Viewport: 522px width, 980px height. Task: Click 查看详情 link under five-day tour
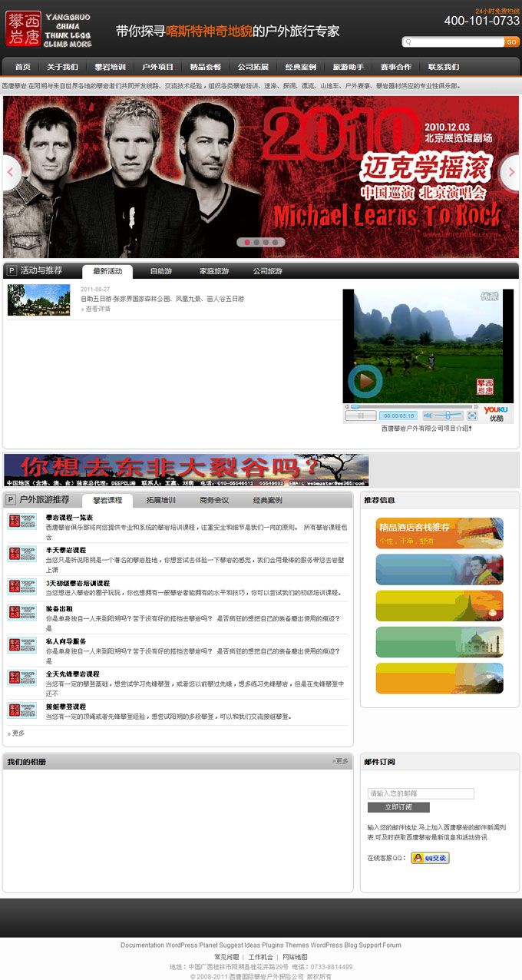(96, 309)
